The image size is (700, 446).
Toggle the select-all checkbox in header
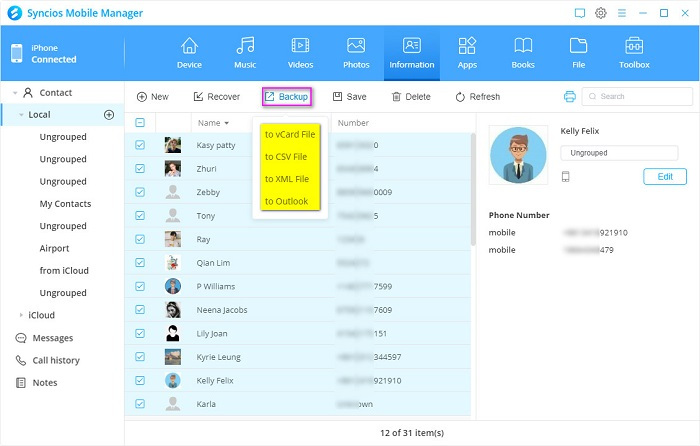(x=140, y=123)
